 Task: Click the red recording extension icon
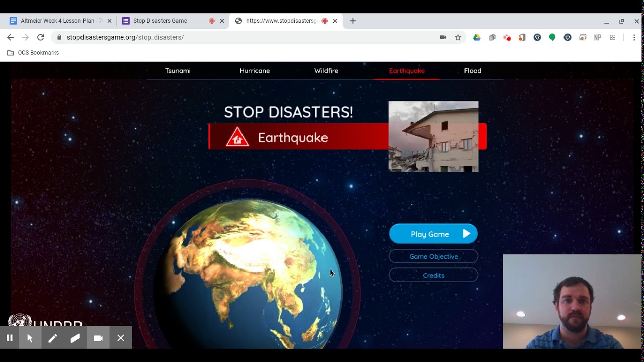tap(507, 37)
